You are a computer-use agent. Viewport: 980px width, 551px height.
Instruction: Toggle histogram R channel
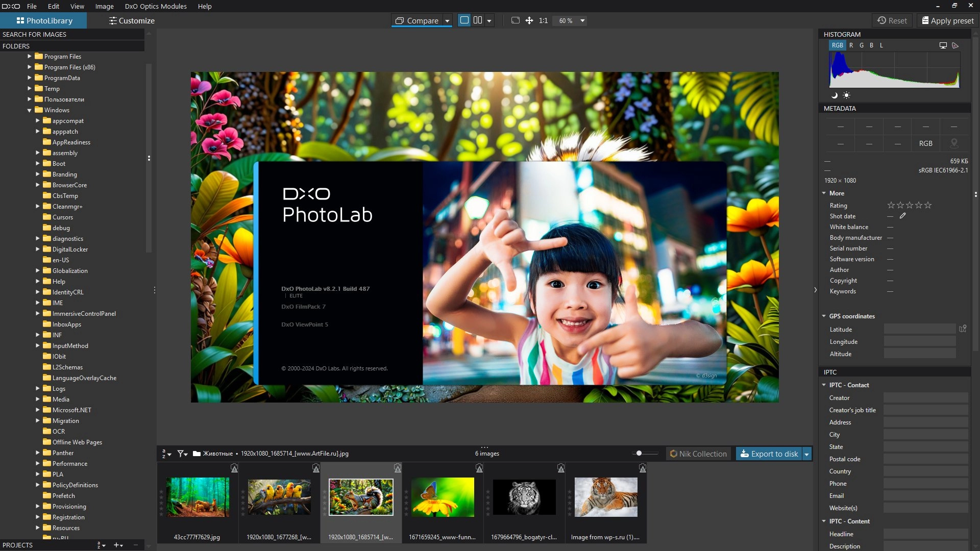851,45
